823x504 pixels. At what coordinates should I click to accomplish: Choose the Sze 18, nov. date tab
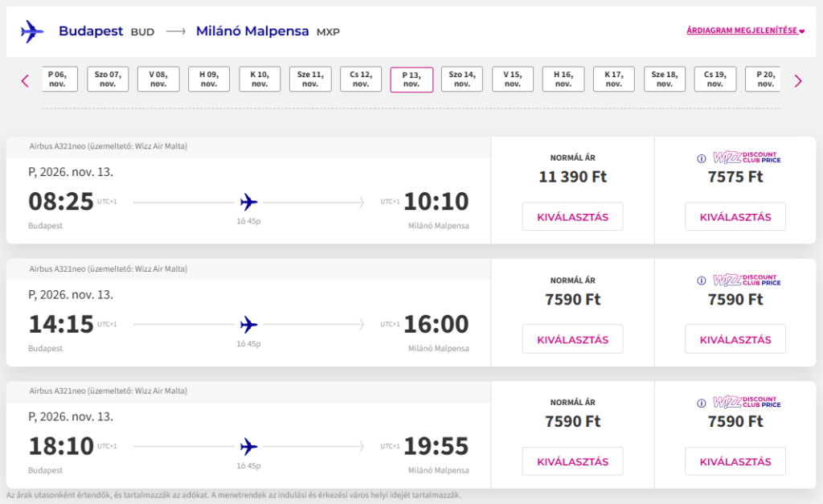pyautogui.click(x=665, y=80)
